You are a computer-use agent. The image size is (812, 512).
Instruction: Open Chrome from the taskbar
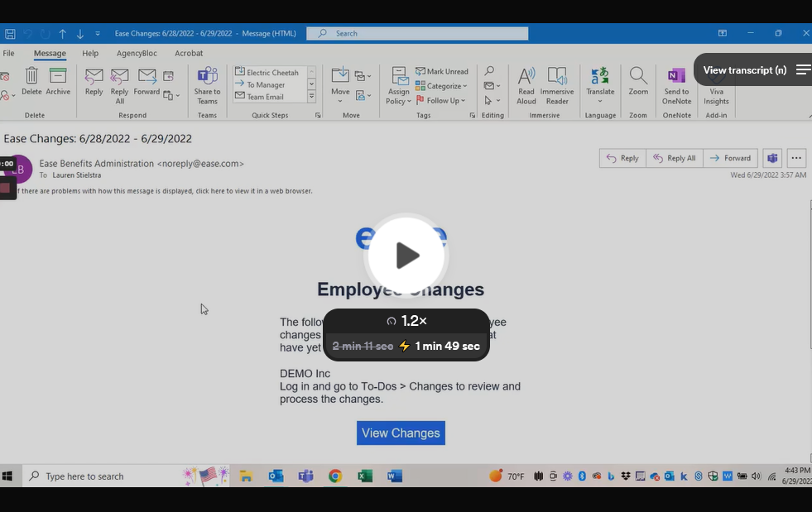click(335, 476)
